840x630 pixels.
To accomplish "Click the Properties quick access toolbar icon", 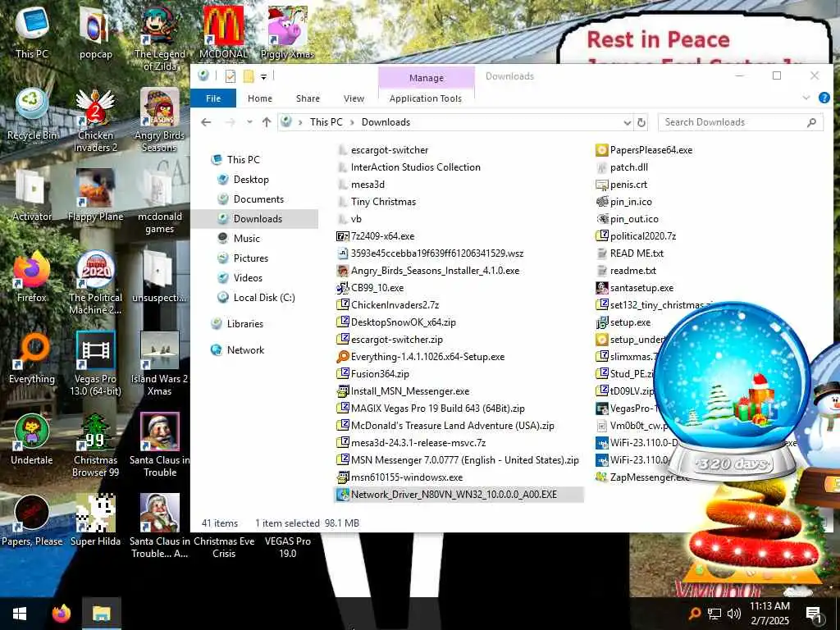I will point(231,76).
